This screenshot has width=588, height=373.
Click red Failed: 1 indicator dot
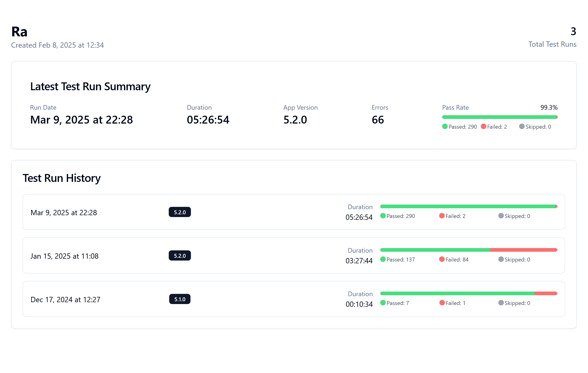[442, 303]
